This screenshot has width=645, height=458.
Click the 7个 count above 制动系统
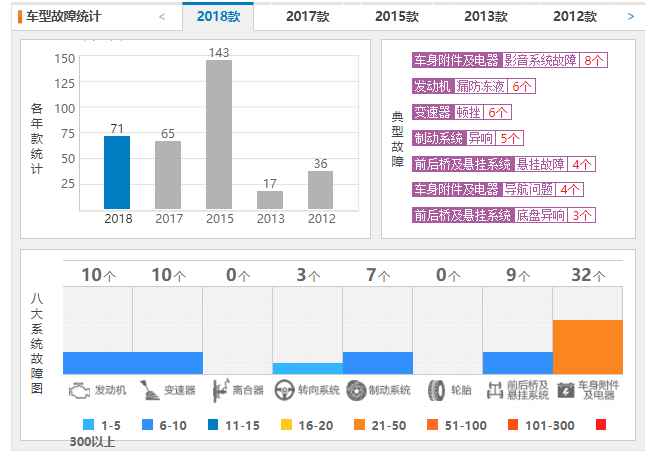pos(378,275)
